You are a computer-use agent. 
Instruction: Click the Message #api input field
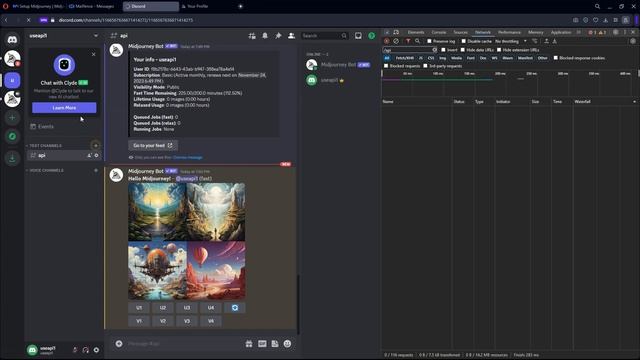(x=184, y=344)
